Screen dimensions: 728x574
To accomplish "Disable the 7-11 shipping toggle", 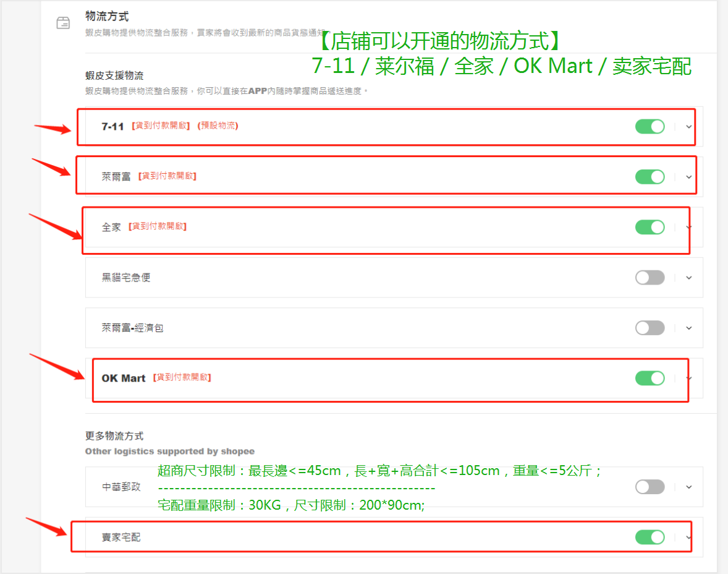I will coord(650,126).
